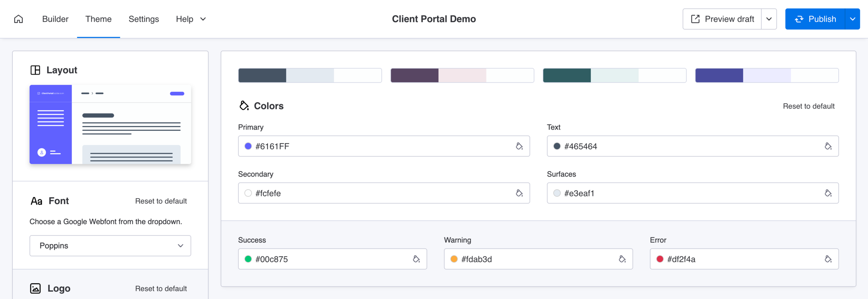
Task: Click the Publish button
Action: [815, 19]
